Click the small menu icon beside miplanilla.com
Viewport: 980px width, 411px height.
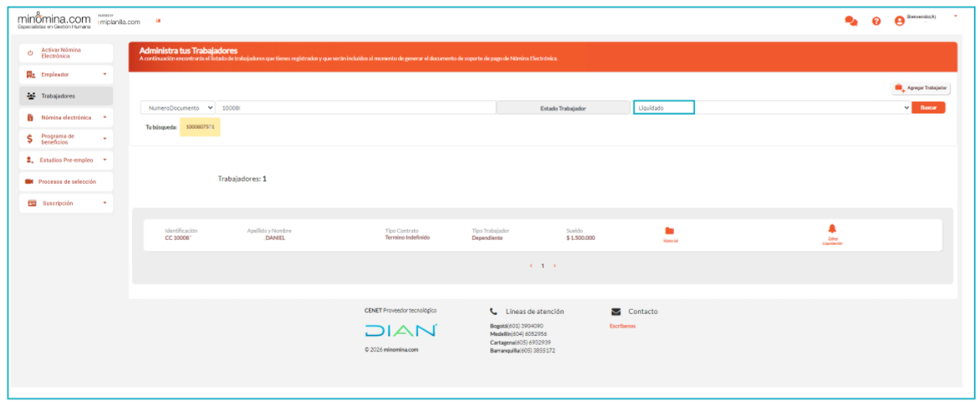click(x=157, y=21)
